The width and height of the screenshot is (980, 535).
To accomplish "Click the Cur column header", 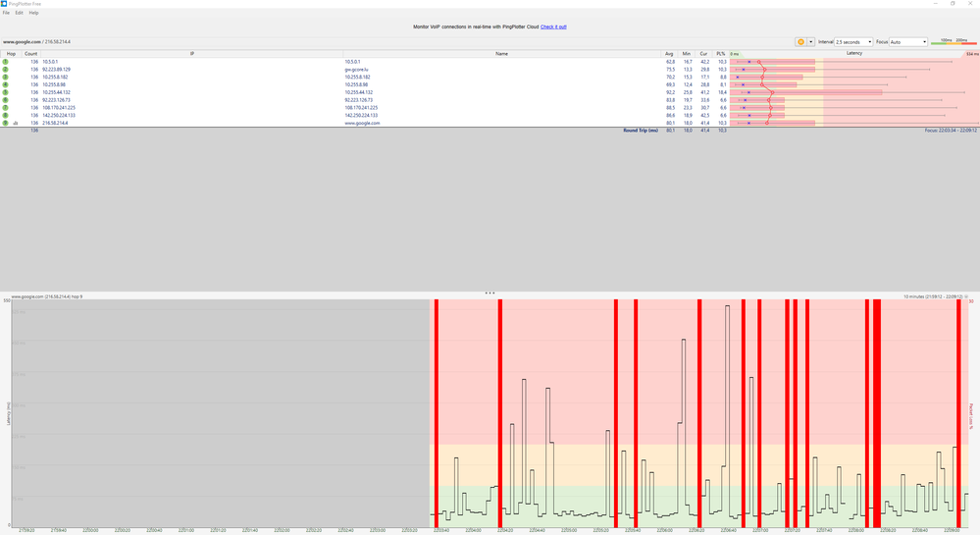I will click(x=703, y=54).
